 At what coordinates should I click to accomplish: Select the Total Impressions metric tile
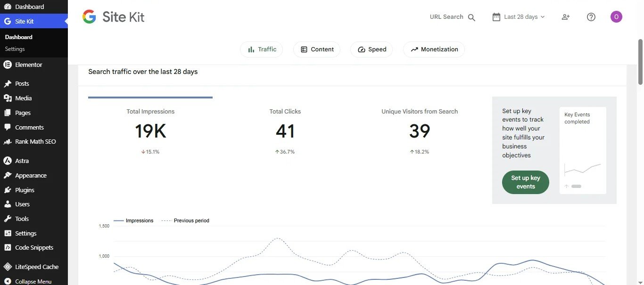[x=150, y=130]
